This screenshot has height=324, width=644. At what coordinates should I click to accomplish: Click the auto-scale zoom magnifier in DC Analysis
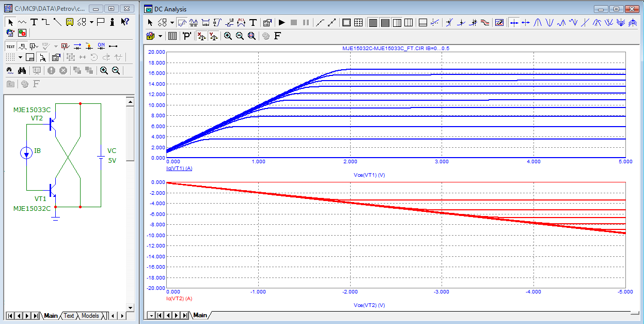[252, 36]
